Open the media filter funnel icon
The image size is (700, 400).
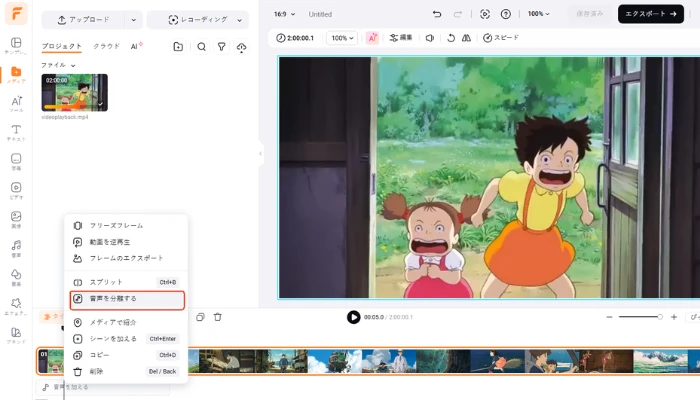tap(221, 47)
